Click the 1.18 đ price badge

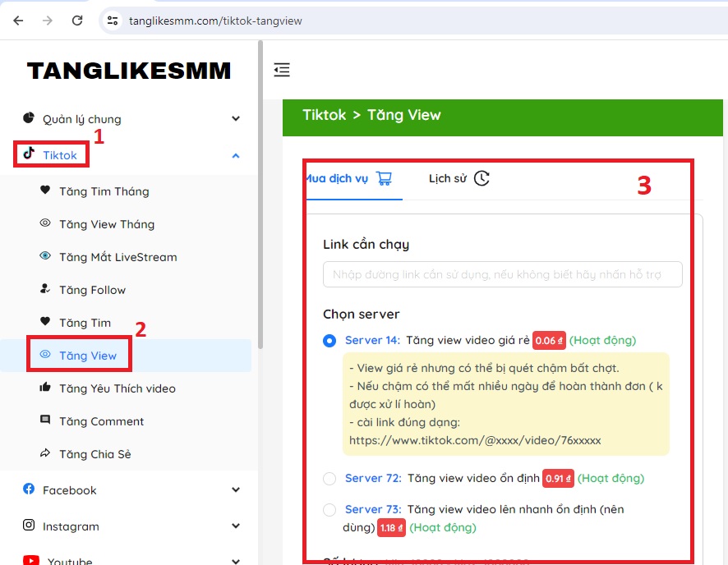pyautogui.click(x=391, y=528)
